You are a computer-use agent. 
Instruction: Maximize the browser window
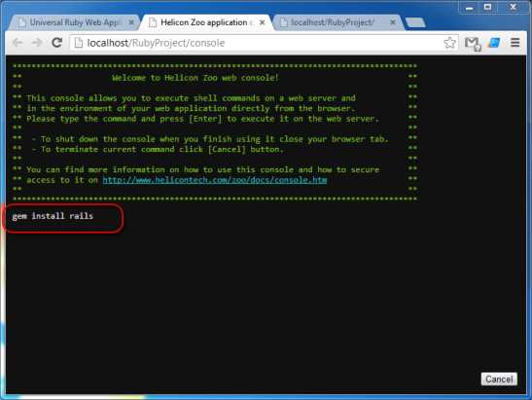(x=487, y=7)
